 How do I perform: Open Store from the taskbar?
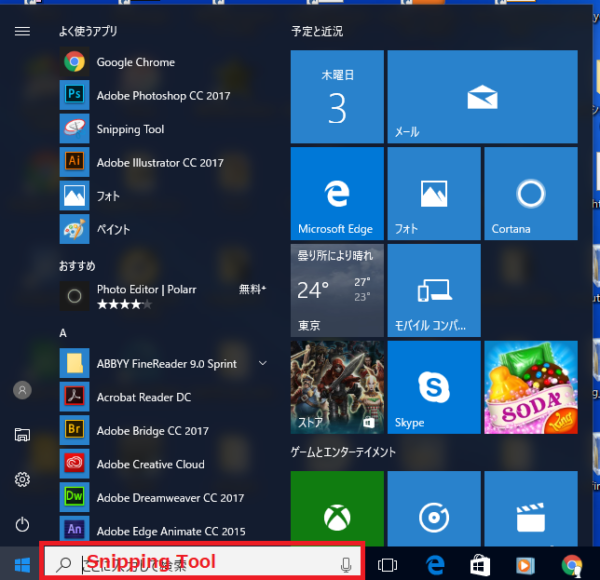[480, 565]
